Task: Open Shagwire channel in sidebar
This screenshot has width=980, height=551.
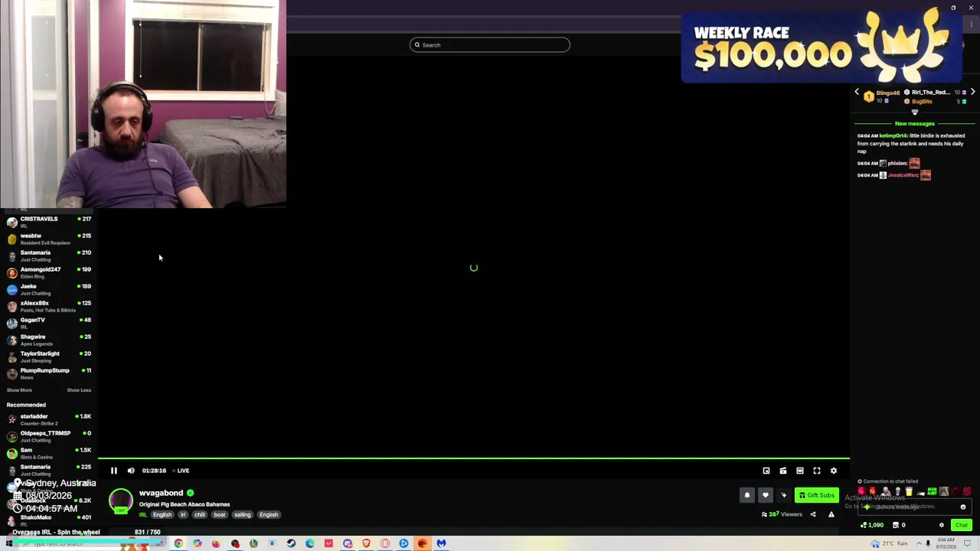Action: [49, 340]
